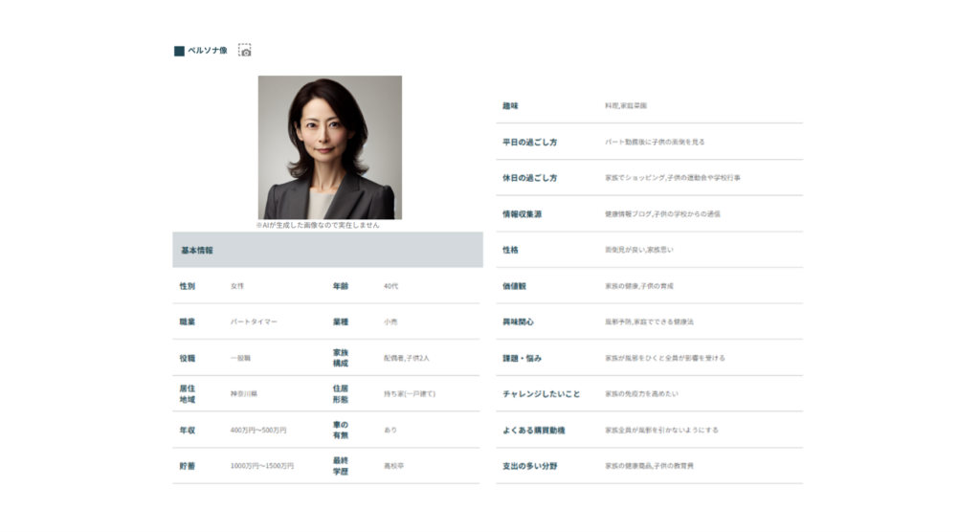Click the 居住地域 label
This screenshot has height=532, width=980.
pyautogui.click(x=188, y=394)
